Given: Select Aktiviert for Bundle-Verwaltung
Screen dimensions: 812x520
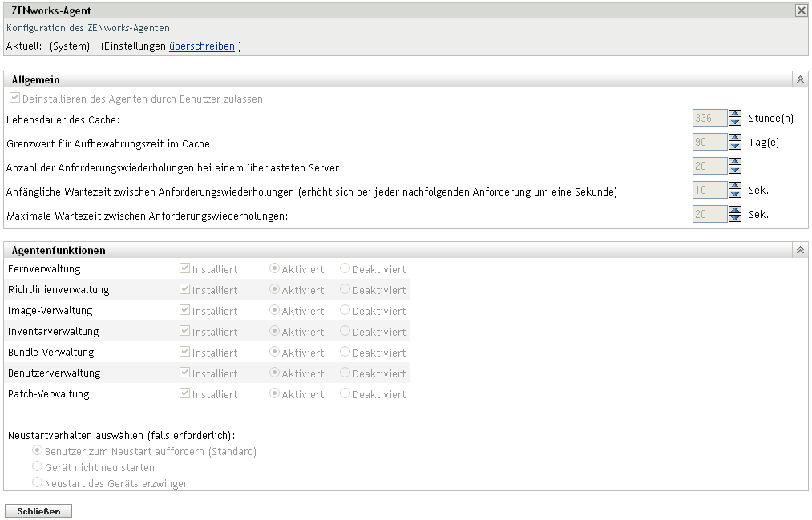Looking at the screenshot, I should click(x=276, y=353).
